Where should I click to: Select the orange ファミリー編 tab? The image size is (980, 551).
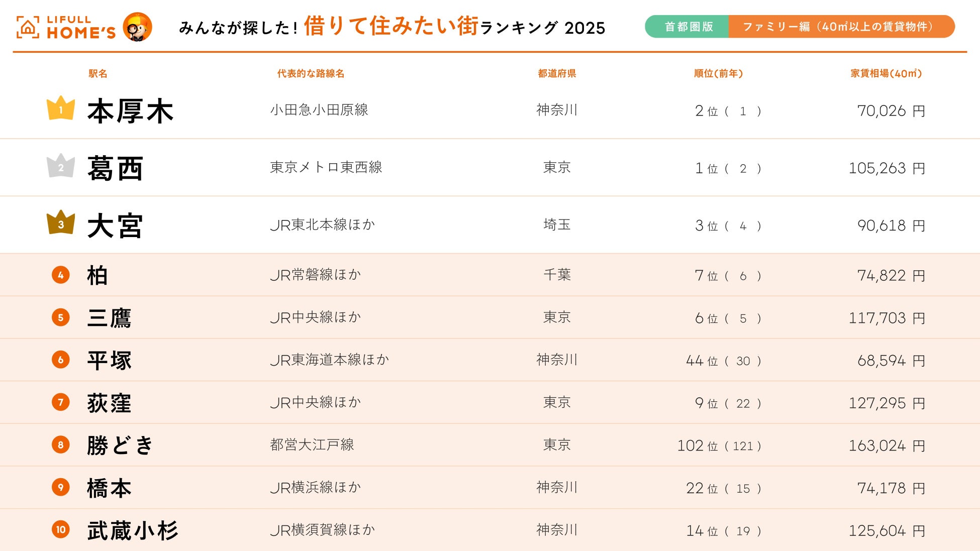point(840,27)
